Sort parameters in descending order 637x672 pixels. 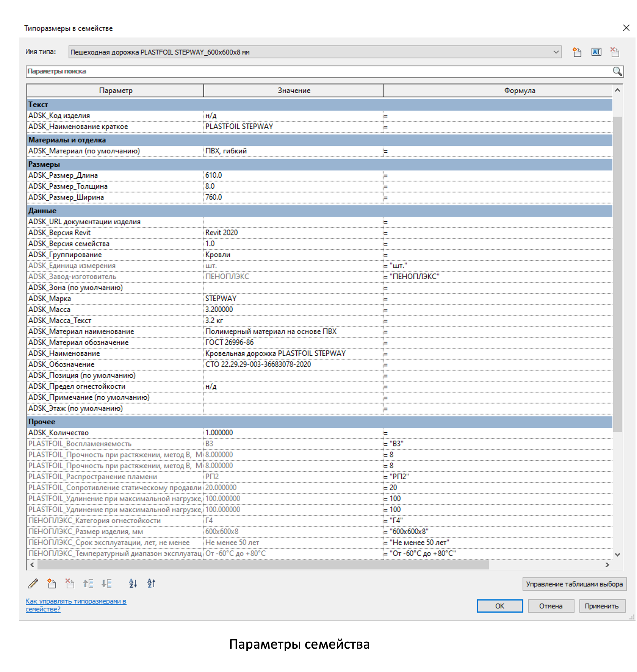pyautogui.click(x=151, y=583)
